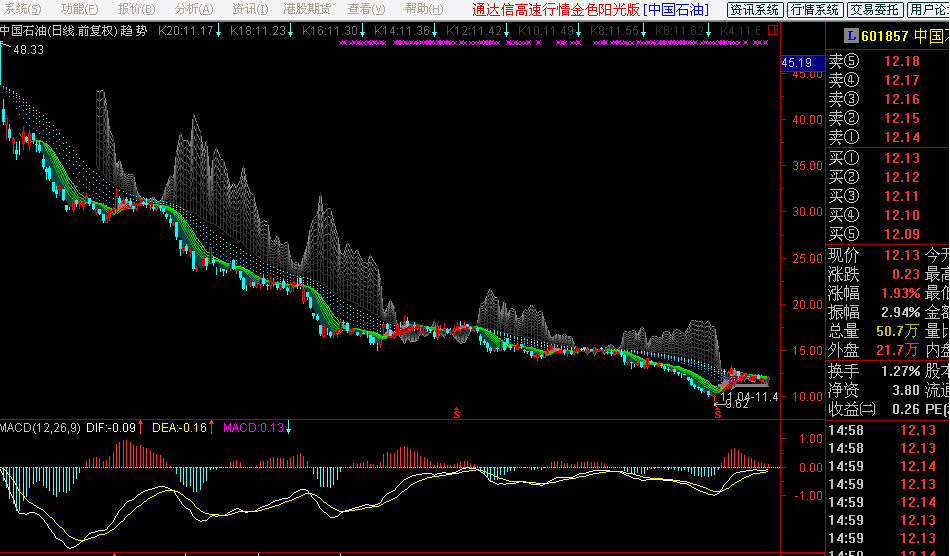Click the 换手 1.27% value
The image size is (950, 556).
900,371
